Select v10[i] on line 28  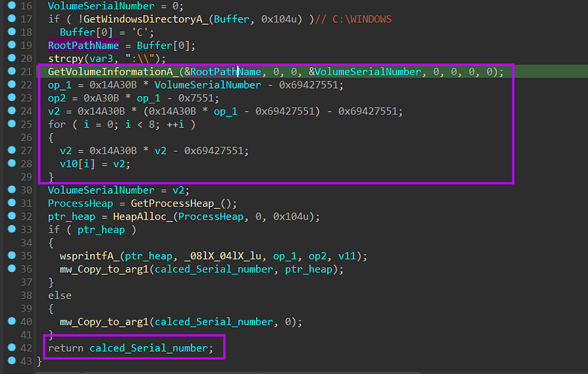click(77, 164)
